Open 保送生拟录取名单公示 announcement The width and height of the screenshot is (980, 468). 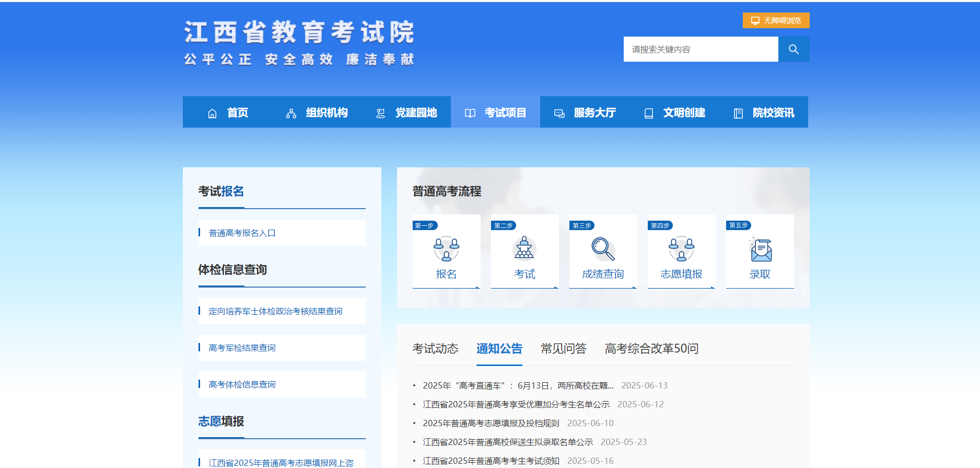(508, 442)
